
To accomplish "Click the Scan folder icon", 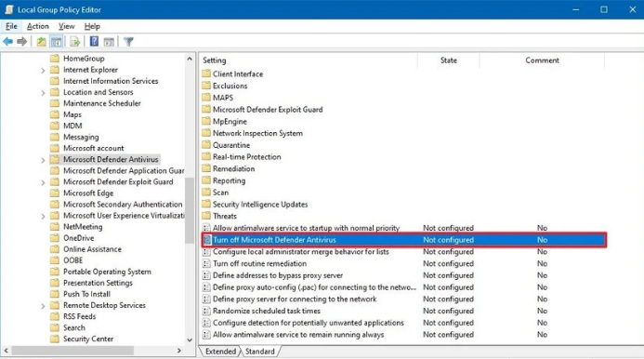I will (206, 193).
